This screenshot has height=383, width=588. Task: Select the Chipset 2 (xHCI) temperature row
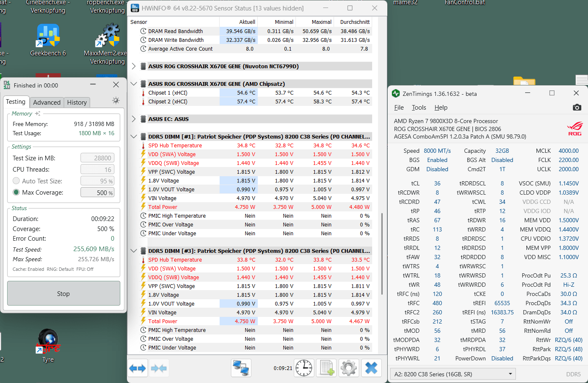pyautogui.click(x=256, y=102)
